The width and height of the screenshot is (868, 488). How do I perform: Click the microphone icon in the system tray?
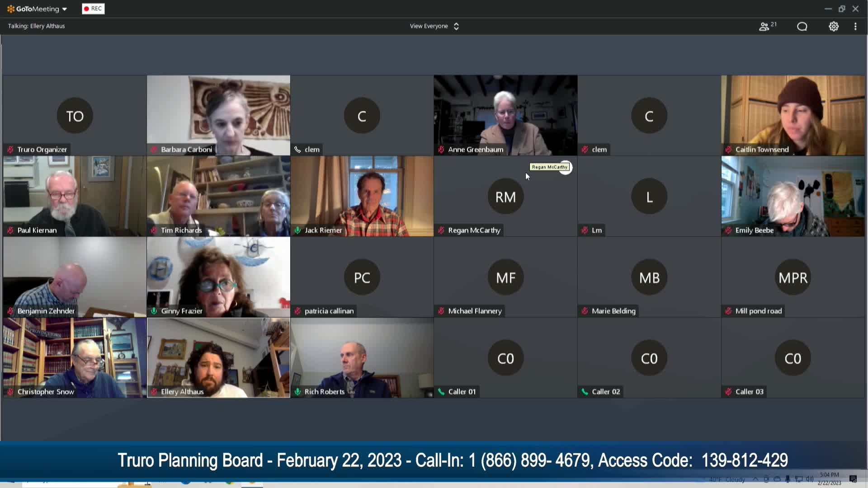coord(788,479)
